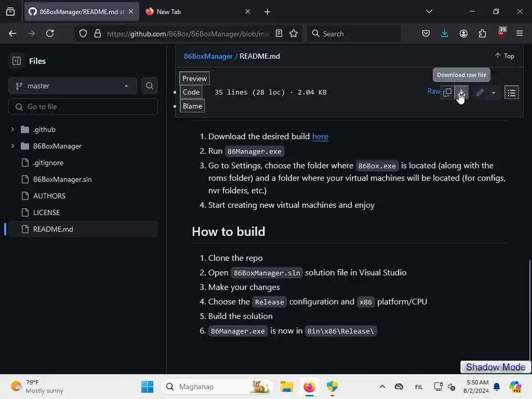Switch to the Blame view
Image resolution: width=532 pixels, height=399 pixels.
(x=192, y=106)
